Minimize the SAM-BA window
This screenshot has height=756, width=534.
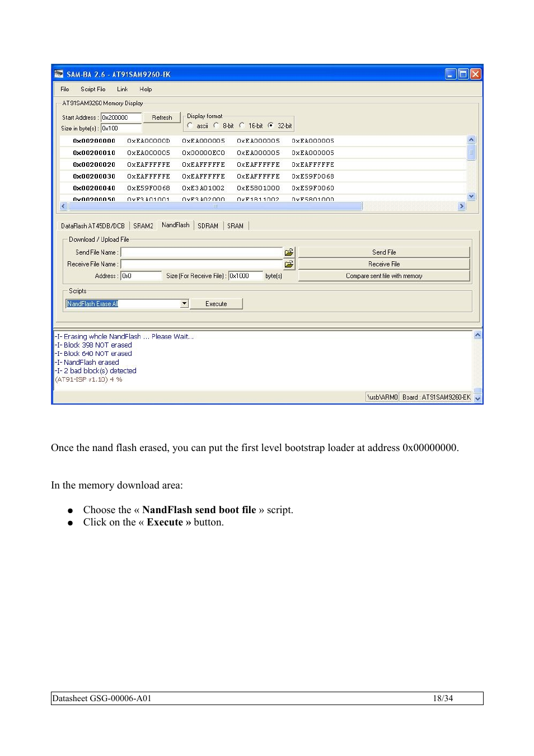(x=451, y=74)
